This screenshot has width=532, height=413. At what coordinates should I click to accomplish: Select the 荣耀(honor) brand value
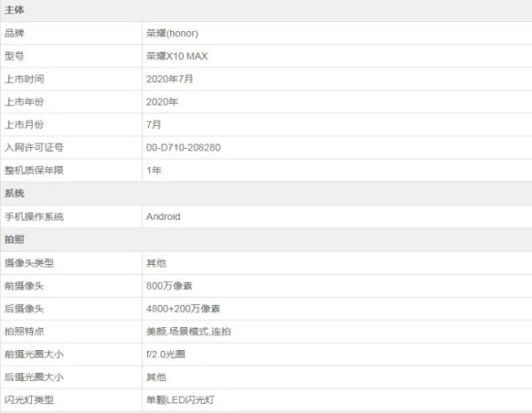[172, 33]
